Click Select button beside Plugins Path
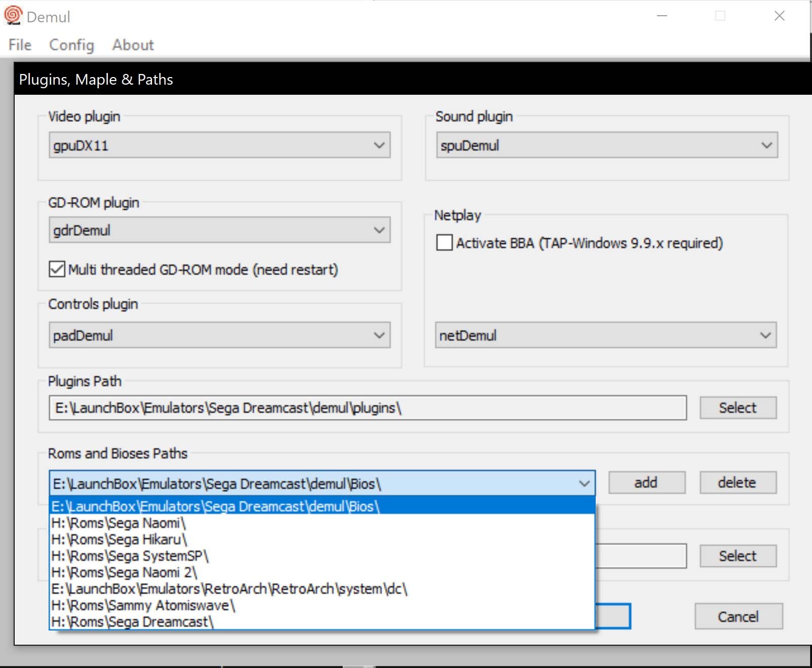Viewport: 812px width, 668px height. click(x=738, y=407)
